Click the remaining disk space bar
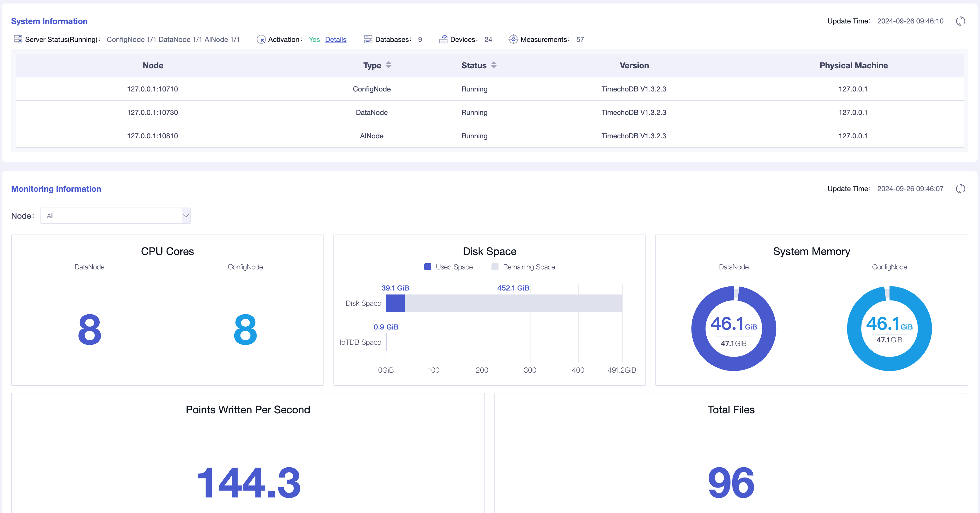The width and height of the screenshot is (980, 513). pyautogui.click(x=513, y=303)
